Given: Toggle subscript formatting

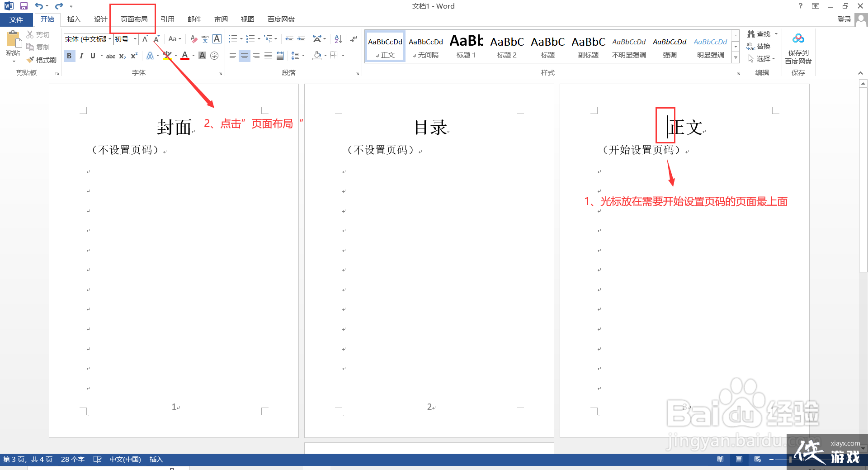Looking at the screenshot, I should tap(123, 56).
